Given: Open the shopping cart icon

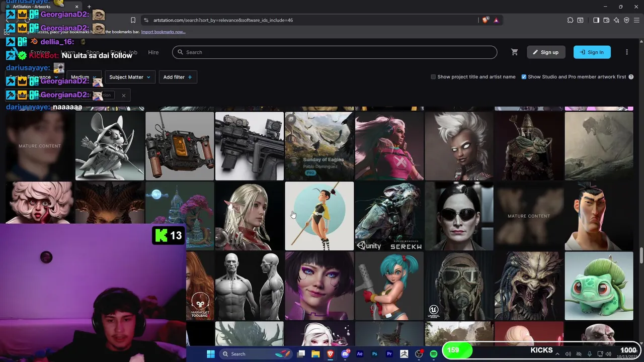Looking at the screenshot, I should (x=514, y=52).
